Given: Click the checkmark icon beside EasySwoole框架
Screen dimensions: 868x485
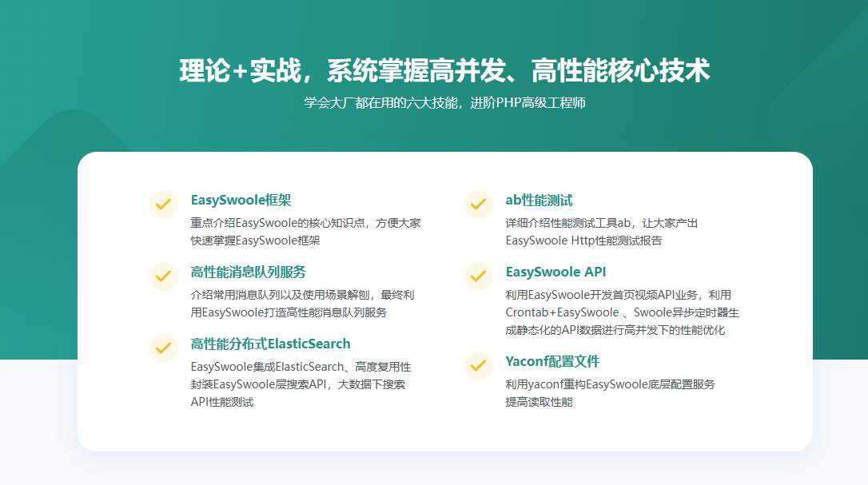Looking at the screenshot, I should pos(163,205).
